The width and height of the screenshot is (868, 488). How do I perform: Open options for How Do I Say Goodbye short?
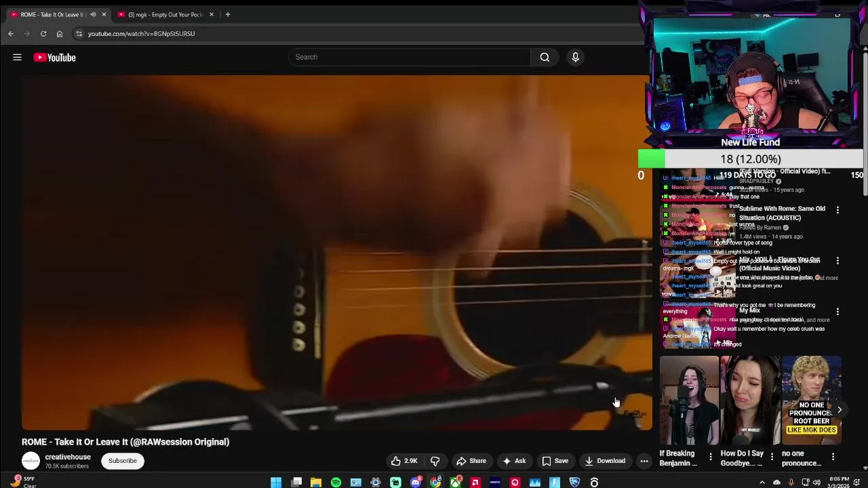coord(771,457)
